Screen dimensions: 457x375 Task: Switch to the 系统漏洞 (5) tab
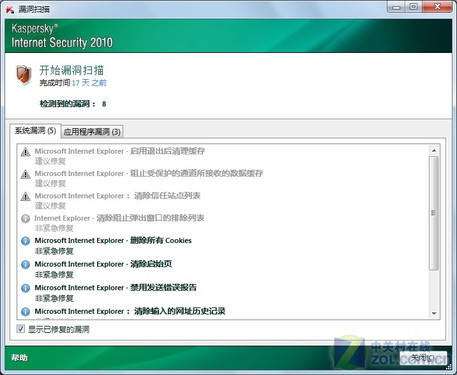point(35,131)
